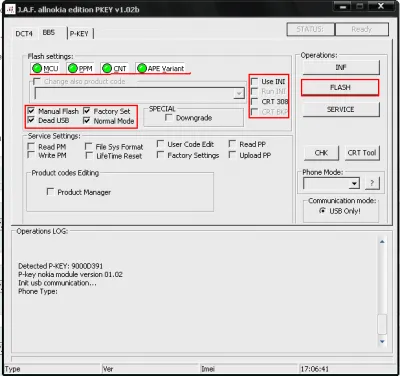Tick the Read PM checkbox
Screen dimensions: 400x376
pos(31,147)
